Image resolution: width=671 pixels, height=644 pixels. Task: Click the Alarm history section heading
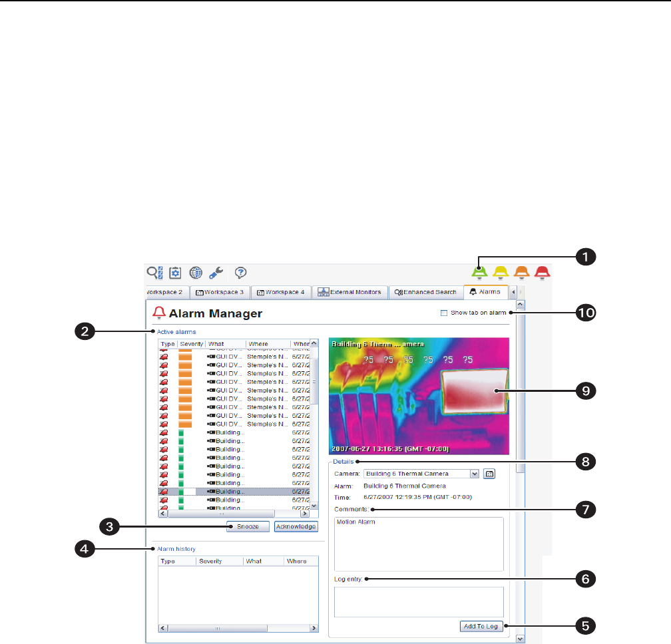pos(176,549)
